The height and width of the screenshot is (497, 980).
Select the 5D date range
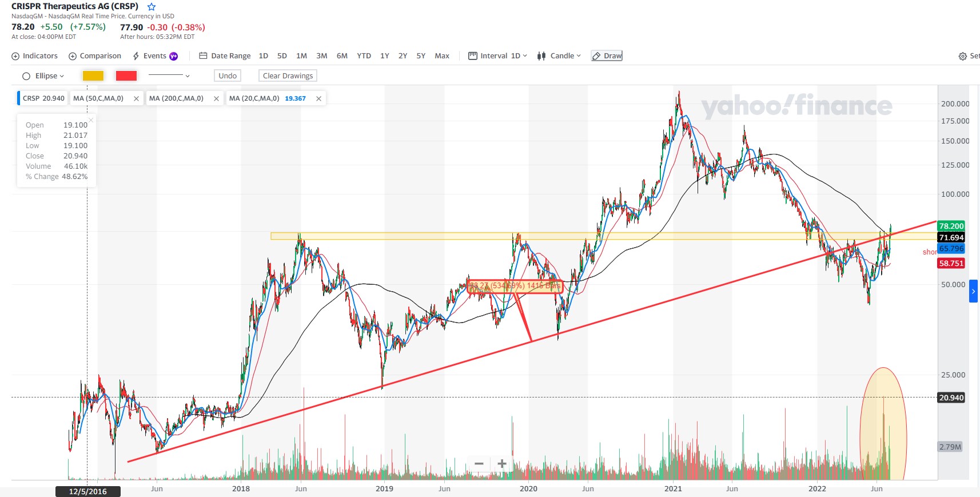click(282, 56)
